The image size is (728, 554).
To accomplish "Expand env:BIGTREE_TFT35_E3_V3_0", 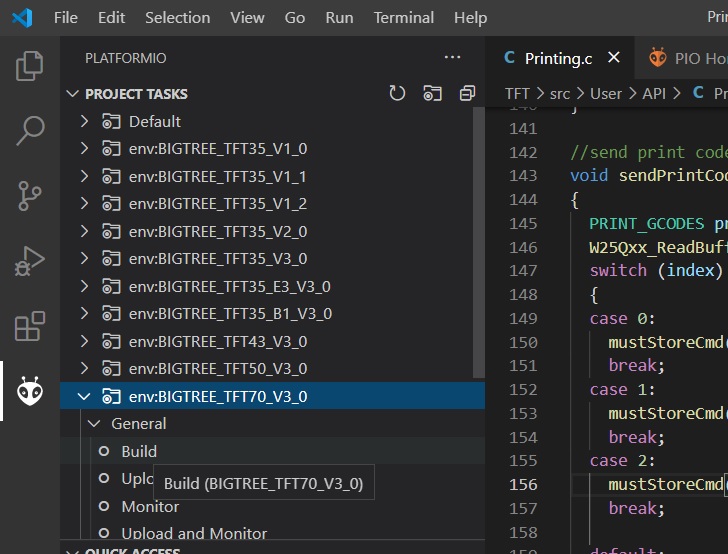I will tap(84, 287).
